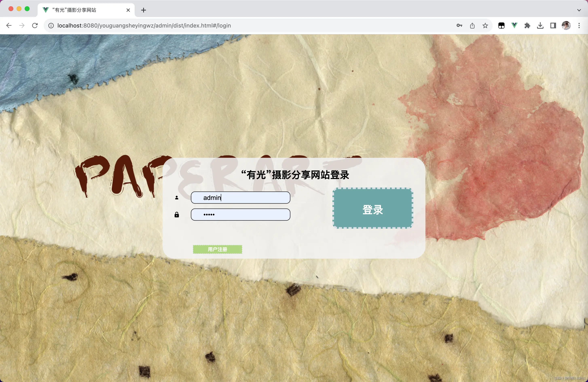588x382 pixels.
Task: Click inside the address bar
Action: click(x=173, y=25)
